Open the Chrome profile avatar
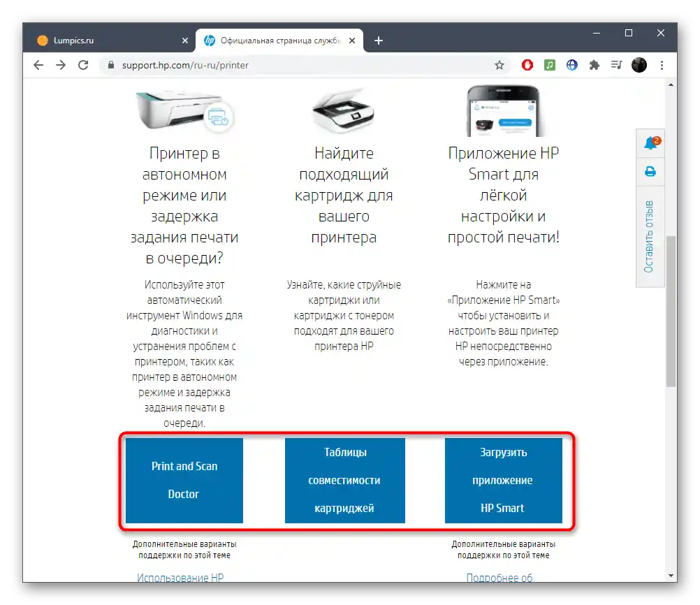The height and width of the screenshot is (605, 700). coord(639,65)
